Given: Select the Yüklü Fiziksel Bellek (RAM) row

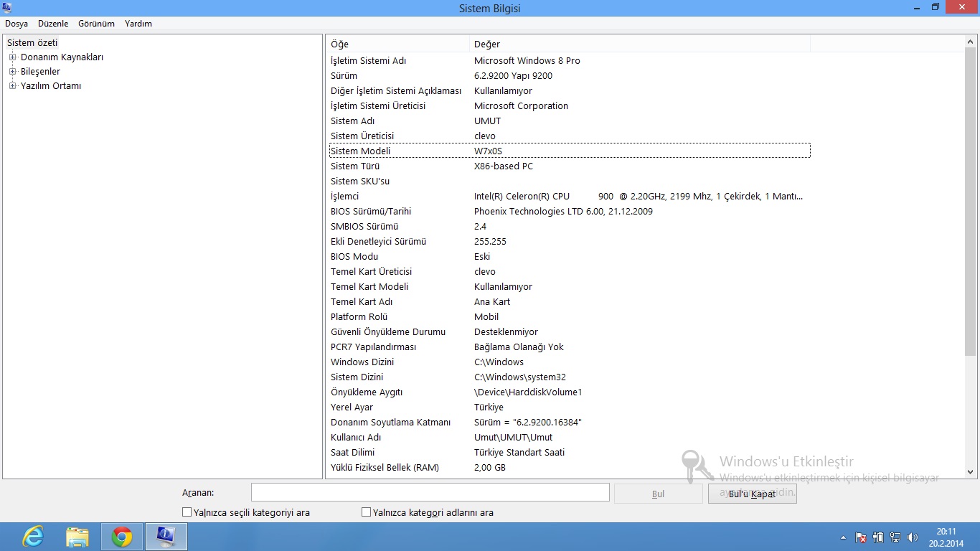Looking at the screenshot, I should tap(570, 468).
